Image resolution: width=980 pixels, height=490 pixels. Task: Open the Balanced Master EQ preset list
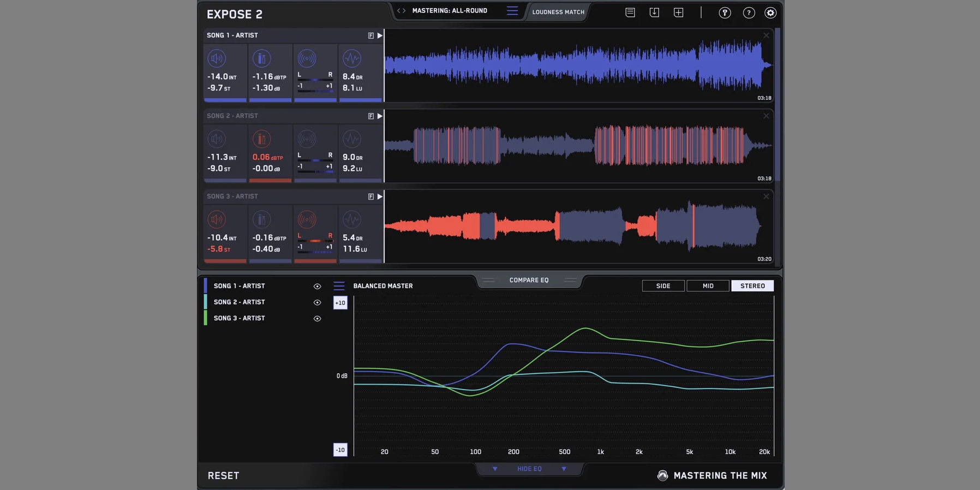click(x=339, y=286)
